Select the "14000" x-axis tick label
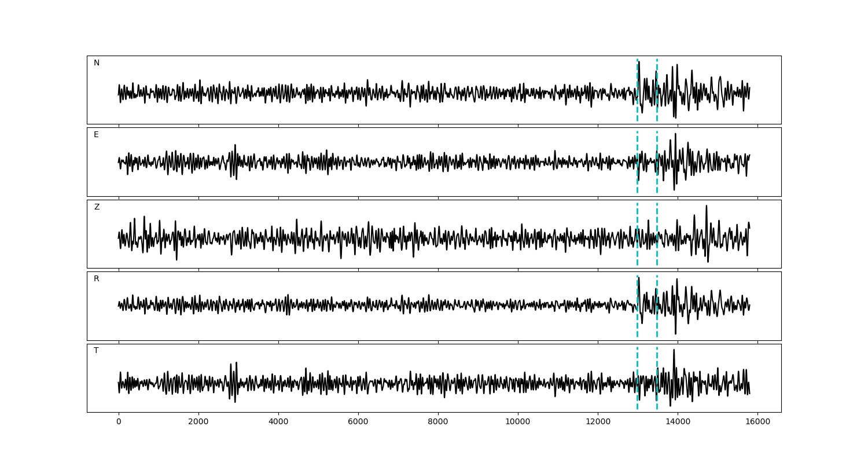868x463 pixels. point(678,422)
